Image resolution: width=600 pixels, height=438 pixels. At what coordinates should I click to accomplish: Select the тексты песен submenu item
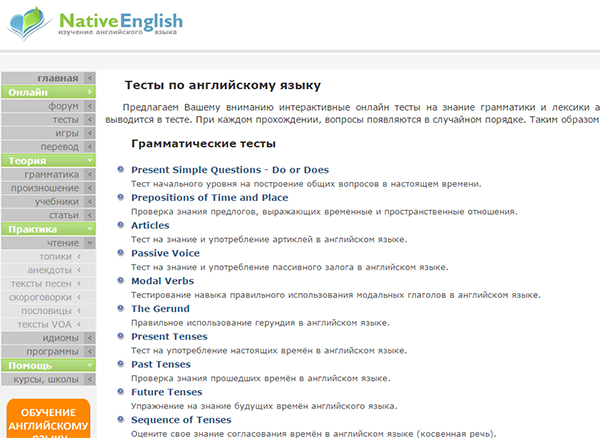click(x=42, y=284)
